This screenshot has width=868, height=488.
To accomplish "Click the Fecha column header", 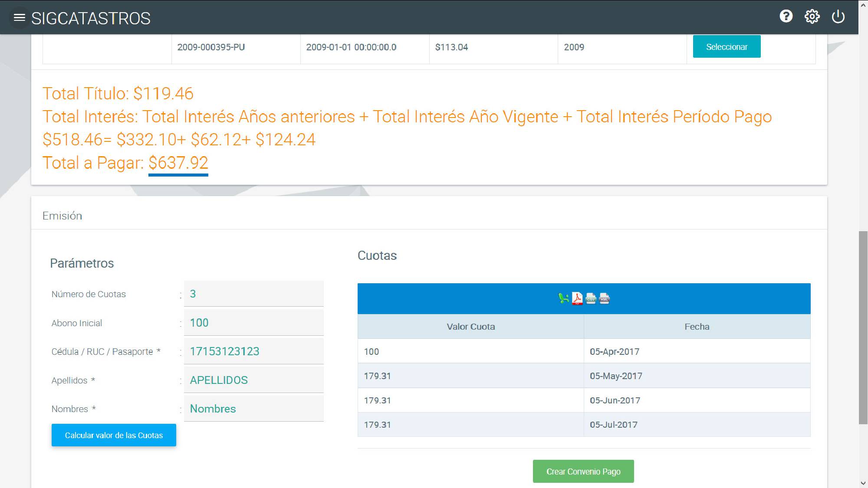I will point(697,326).
